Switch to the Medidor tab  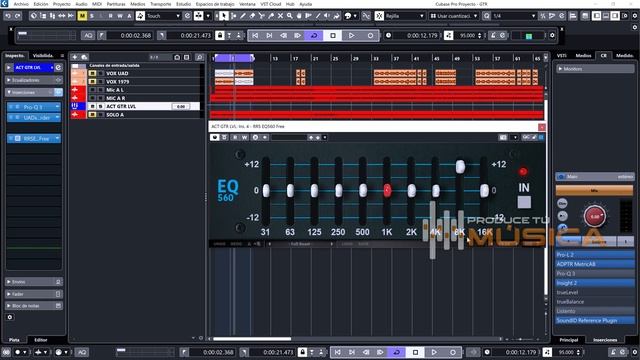[x=624, y=56]
